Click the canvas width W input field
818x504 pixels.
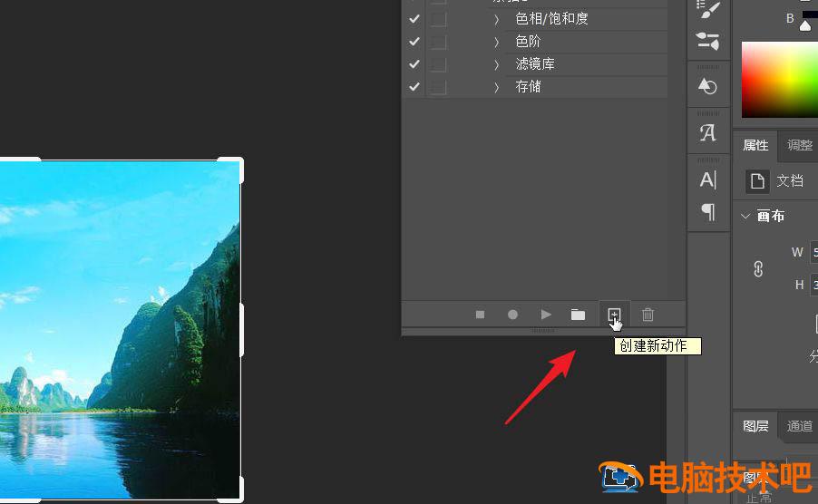[813, 252]
